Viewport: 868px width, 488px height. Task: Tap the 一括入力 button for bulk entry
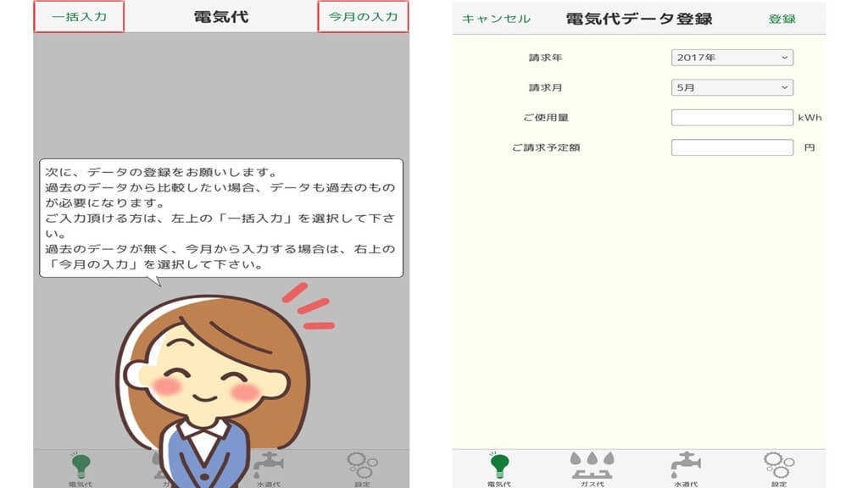coord(79,15)
